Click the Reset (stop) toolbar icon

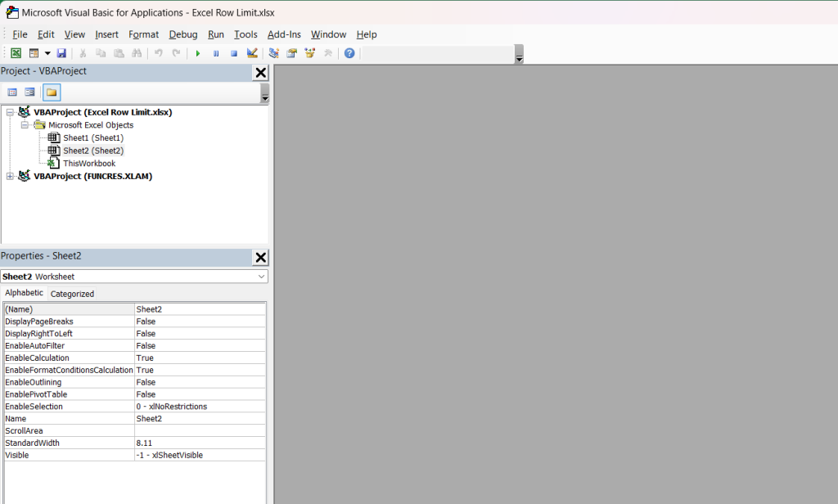click(x=233, y=52)
